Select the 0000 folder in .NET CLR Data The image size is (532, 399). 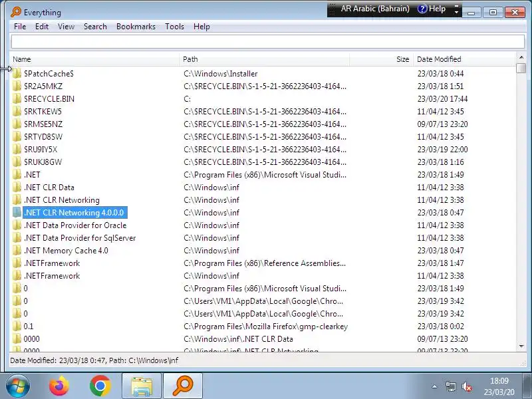[31, 339]
